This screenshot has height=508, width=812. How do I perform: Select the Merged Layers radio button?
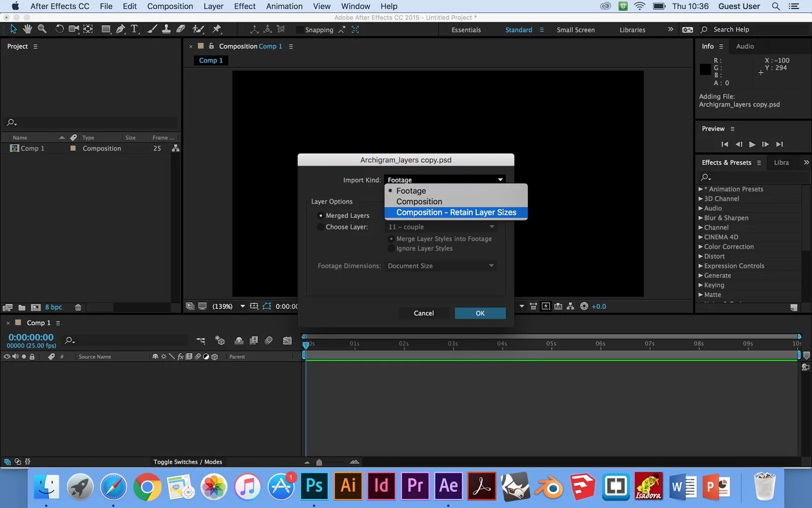click(x=321, y=215)
